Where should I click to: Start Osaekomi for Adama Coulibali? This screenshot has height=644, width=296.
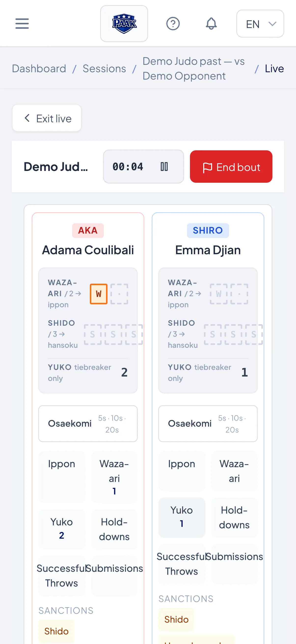(88, 424)
